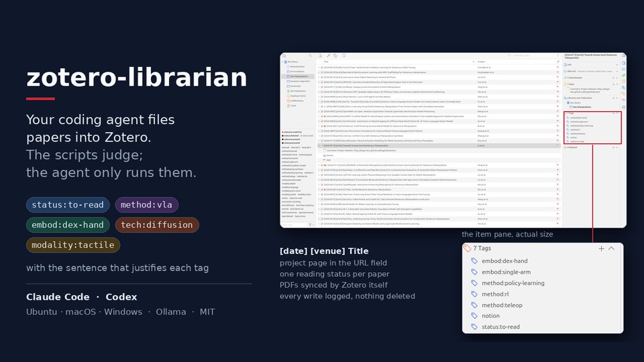Add a tag with the 7 Tags plus button
This screenshot has height=362, width=644.
click(601, 248)
